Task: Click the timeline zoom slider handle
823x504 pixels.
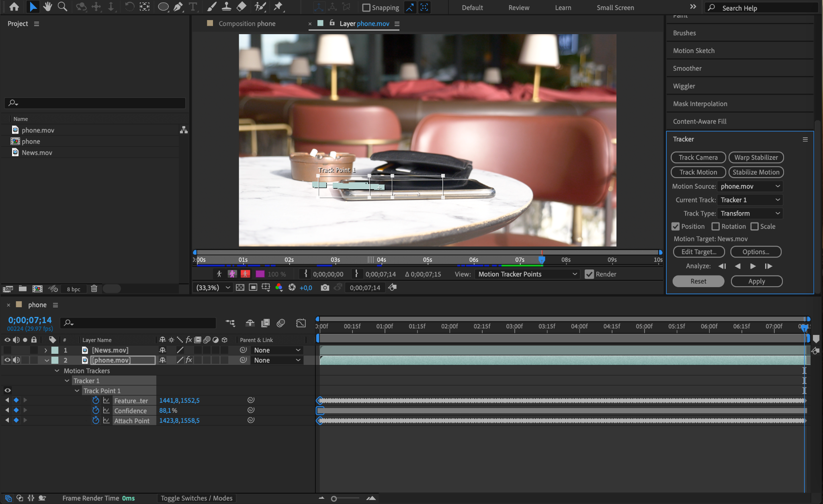Action: pos(334,498)
